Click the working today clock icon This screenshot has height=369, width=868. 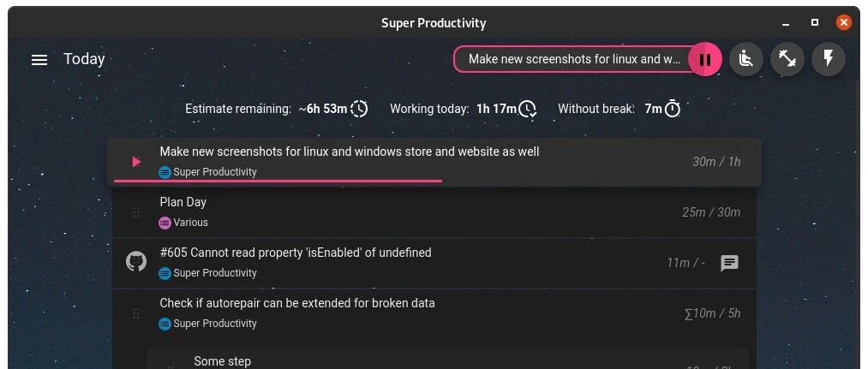(x=528, y=109)
